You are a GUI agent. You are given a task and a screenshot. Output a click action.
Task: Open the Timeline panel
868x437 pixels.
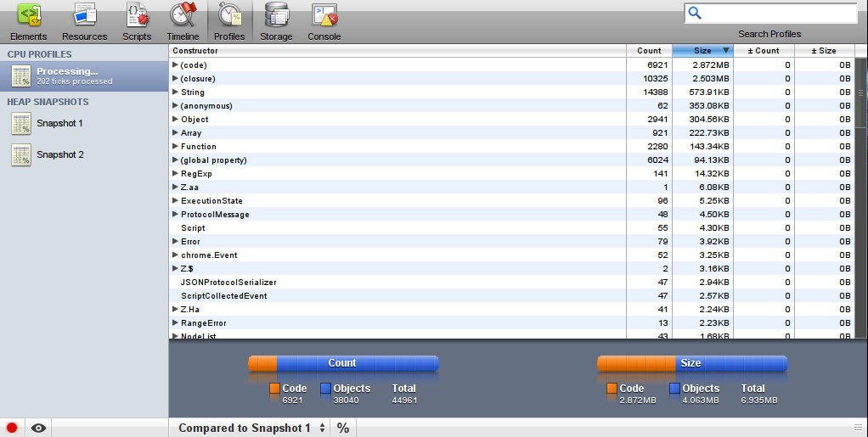tap(183, 14)
